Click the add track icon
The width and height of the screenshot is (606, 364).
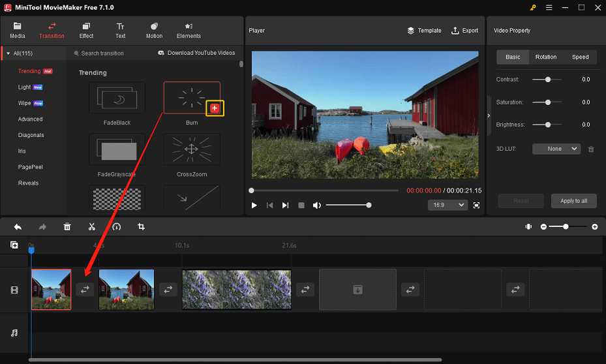(x=14, y=245)
